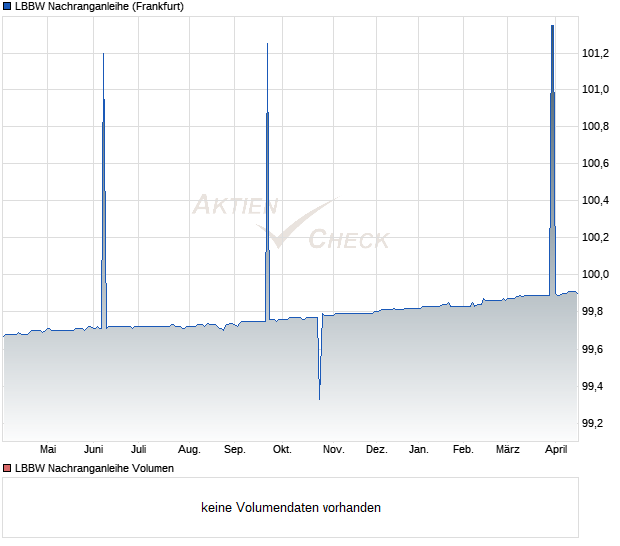The height and width of the screenshot is (546, 620).
Task: Click the 'LBBW Nachranganleihe Volumen' label
Action: click(x=95, y=469)
